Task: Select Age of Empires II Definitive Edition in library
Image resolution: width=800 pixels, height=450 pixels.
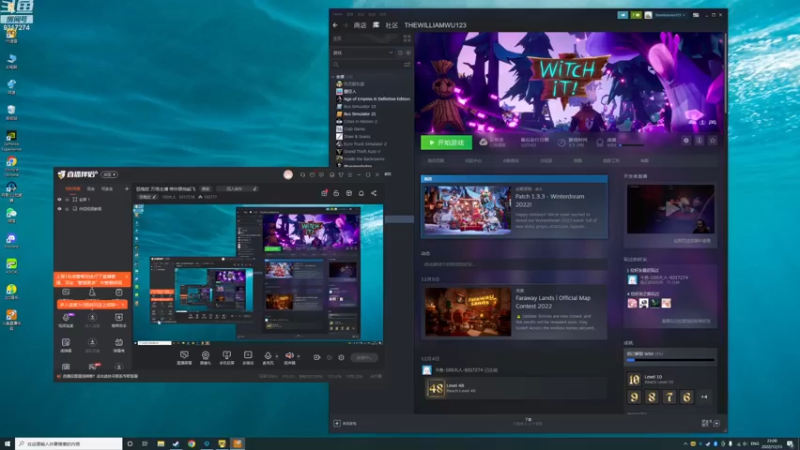Action: pyautogui.click(x=377, y=99)
